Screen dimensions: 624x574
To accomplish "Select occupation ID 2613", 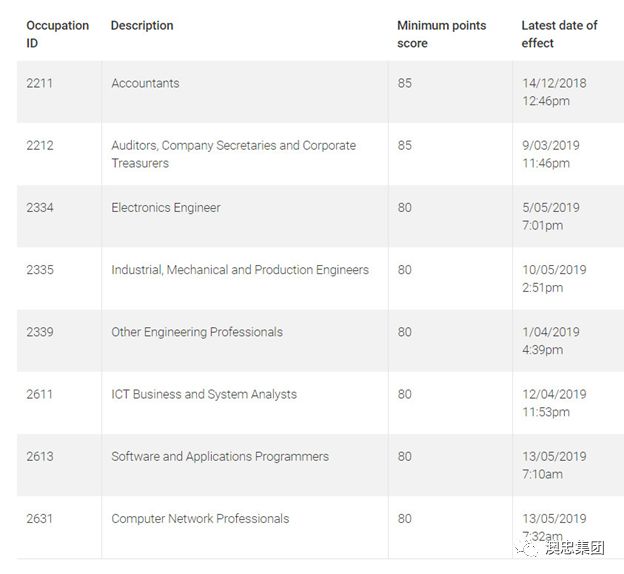I will [40, 456].
